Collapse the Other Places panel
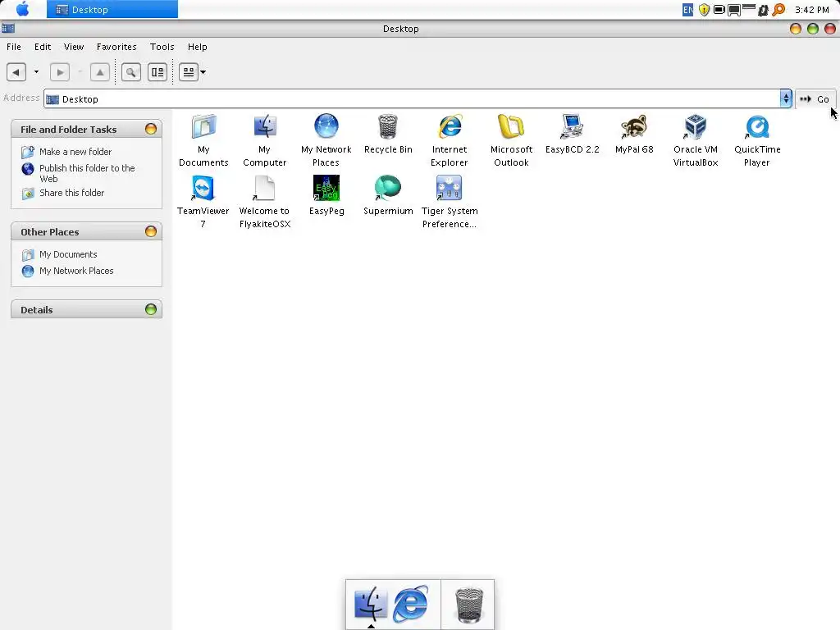 (151, 231)
